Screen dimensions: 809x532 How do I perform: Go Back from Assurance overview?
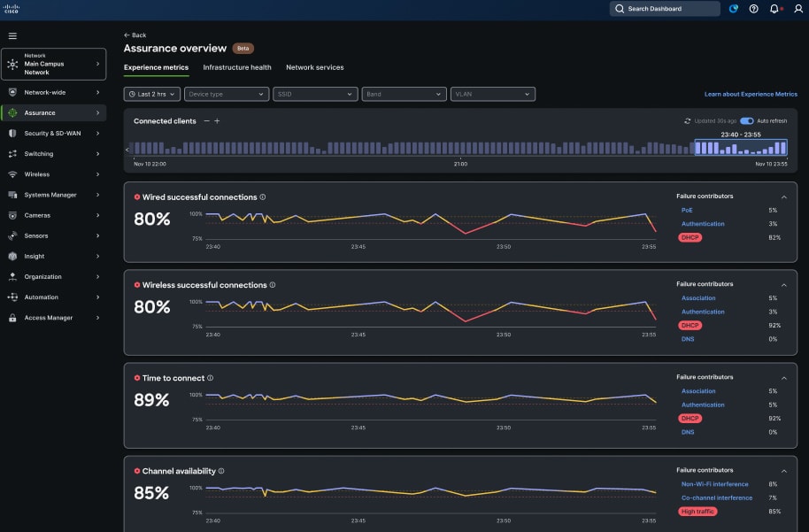click(x=135, y=35)
